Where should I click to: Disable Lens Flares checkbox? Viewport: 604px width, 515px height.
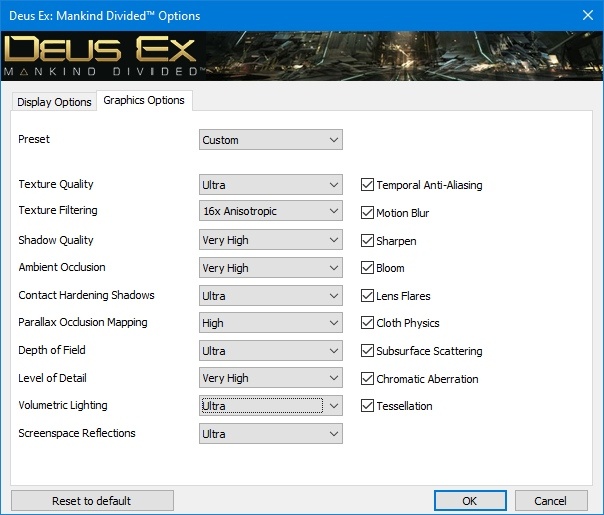(x=367, y=296)
